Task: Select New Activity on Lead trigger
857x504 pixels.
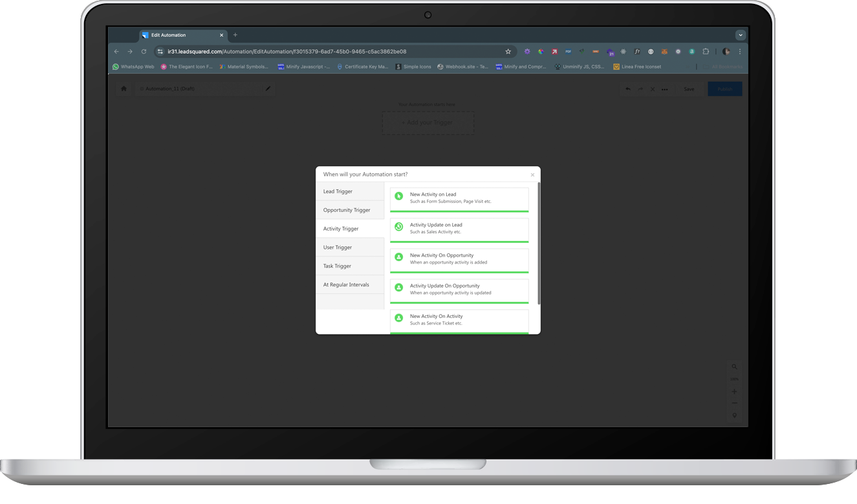Action: pos(459,197)
